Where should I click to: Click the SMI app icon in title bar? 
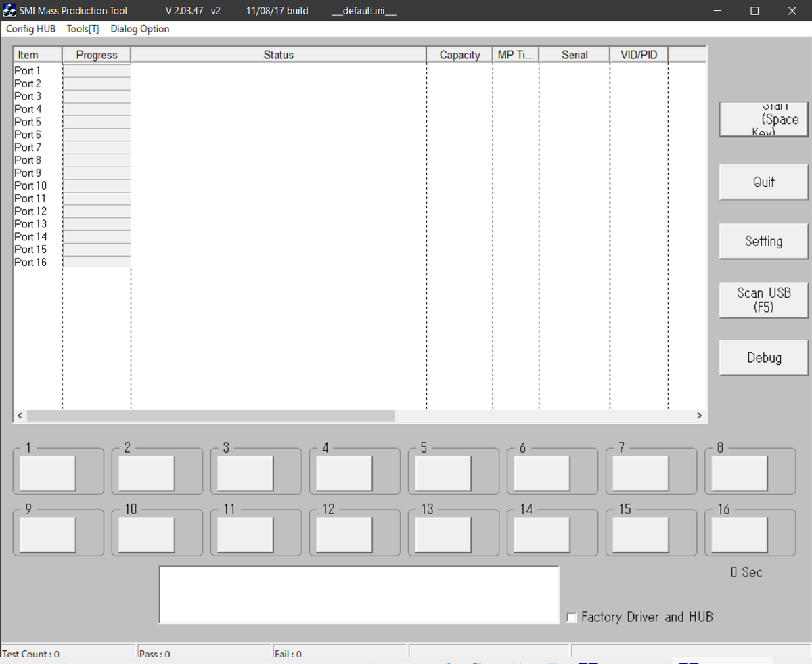point(9,10)
